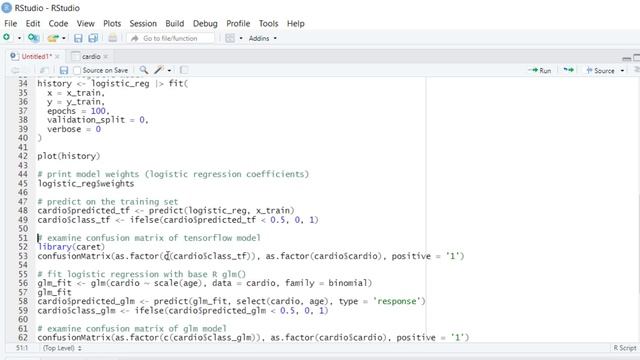Open the Code Tools dropdown arrow
This screenshot has height=360, width=640.
coord(169,70)
